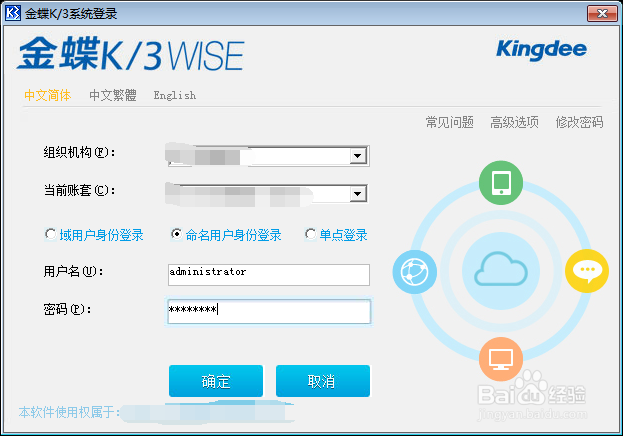Open the 当前账套 dropdown arrow
The width and height of the screenshot is (623, 436).
click(x=358, y=194)
